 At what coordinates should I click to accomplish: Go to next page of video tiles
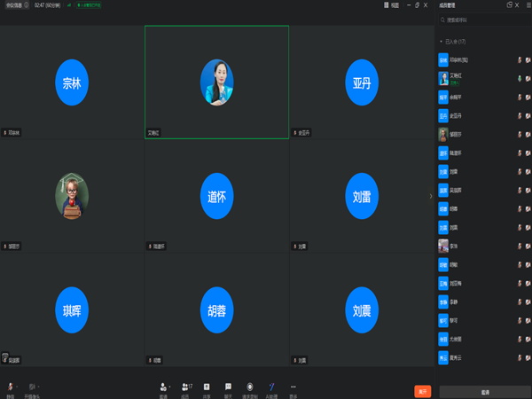tap(431, 196)
